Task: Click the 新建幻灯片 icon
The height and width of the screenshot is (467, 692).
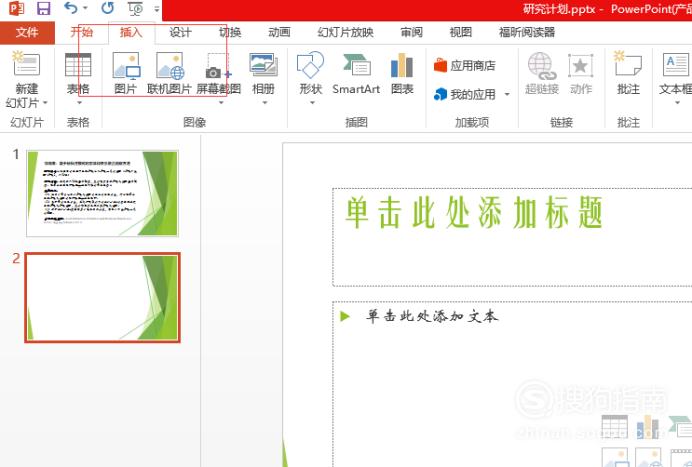Action: point(26,64)
